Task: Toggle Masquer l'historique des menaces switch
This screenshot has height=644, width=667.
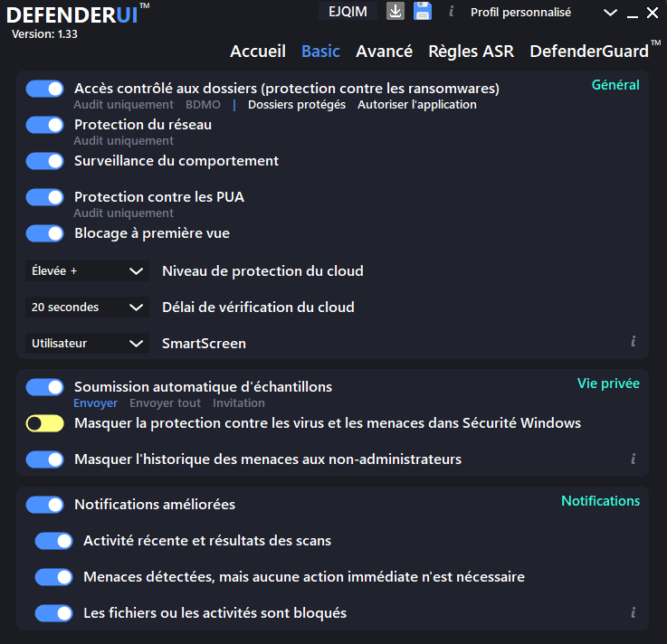Action: (44, 459)
